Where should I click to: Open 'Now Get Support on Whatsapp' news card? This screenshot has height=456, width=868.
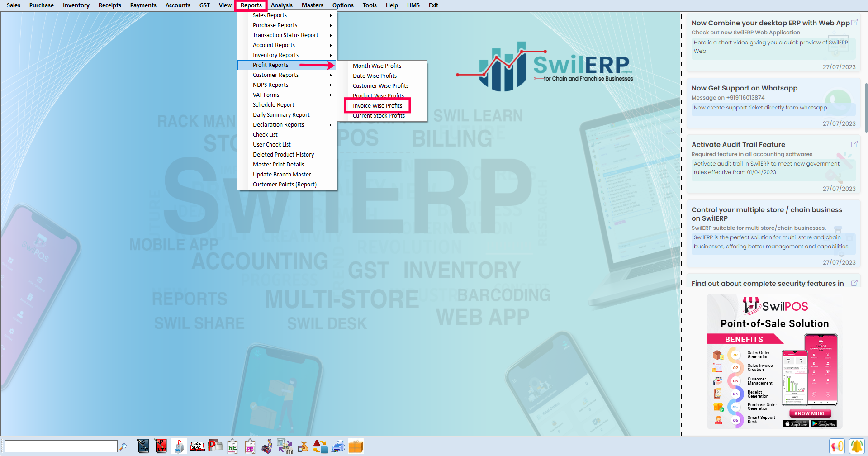pyautogui.click(x=773, y=104)
